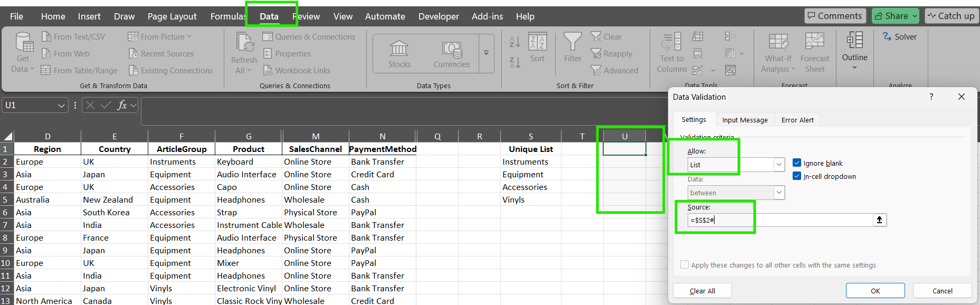Switch to the Home tab
Screen dimensions: 980x305
click(x=53, y=16)
